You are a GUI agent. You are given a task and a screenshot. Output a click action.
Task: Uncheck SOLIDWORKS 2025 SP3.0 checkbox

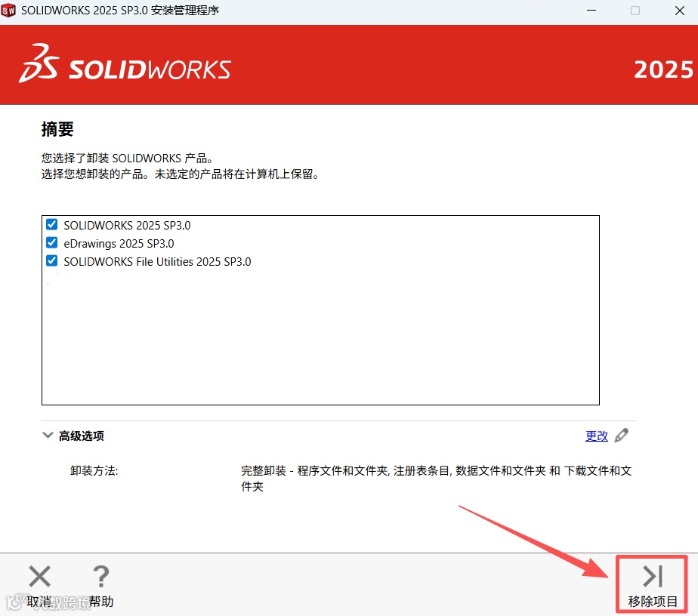click(x=51, y=225)
